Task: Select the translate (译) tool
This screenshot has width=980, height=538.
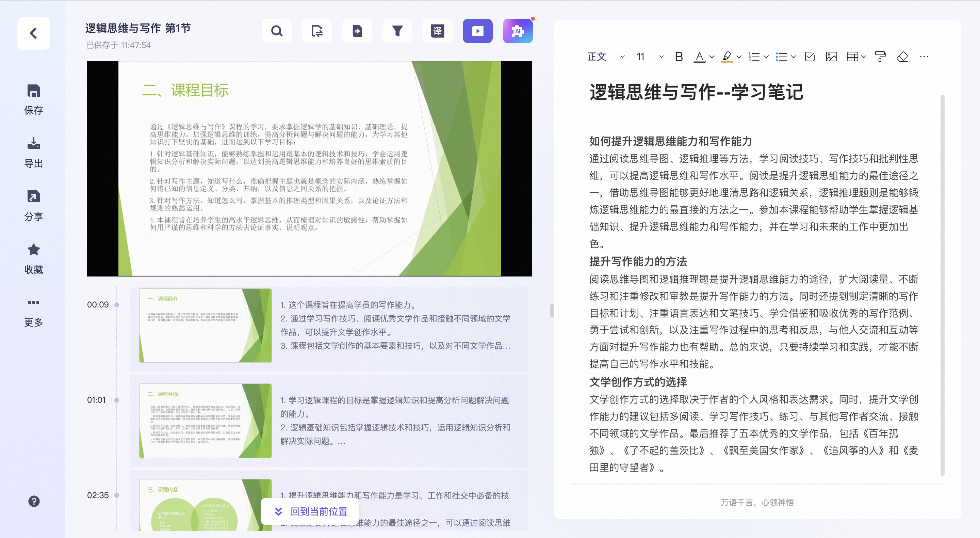Action: (438, 31)
